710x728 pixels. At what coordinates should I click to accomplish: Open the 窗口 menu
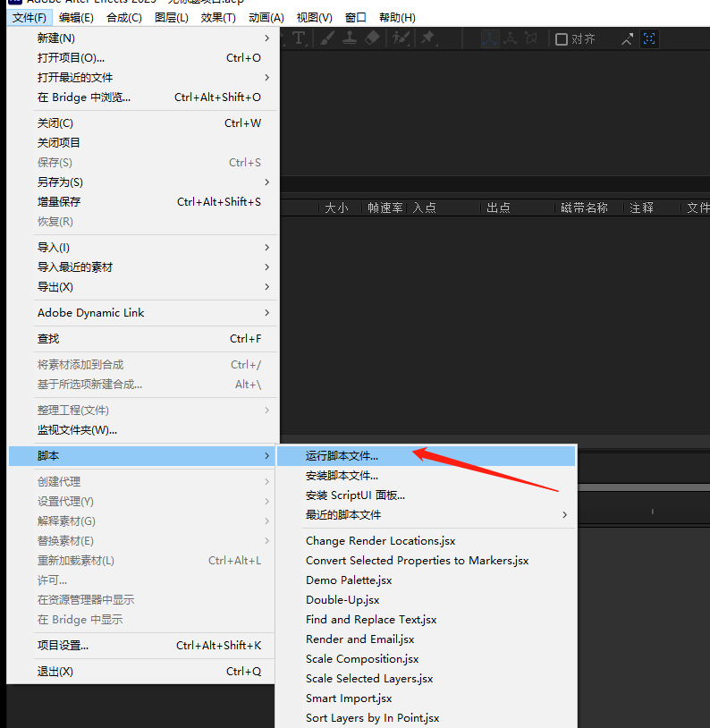point(356,18)
